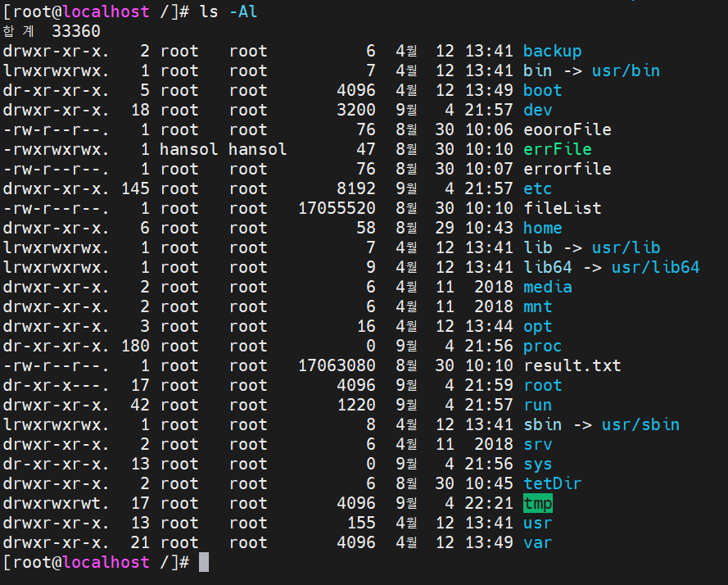Click the time '21:59' on root row

[489, 385]
